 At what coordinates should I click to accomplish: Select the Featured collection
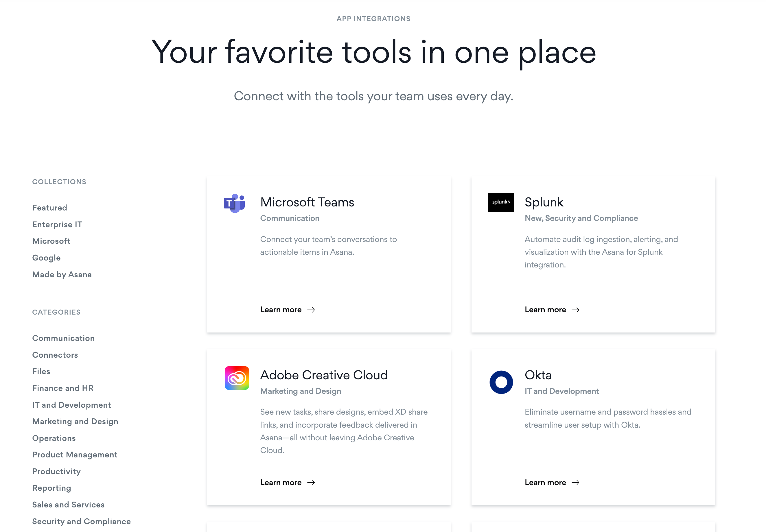click(50, 208)
